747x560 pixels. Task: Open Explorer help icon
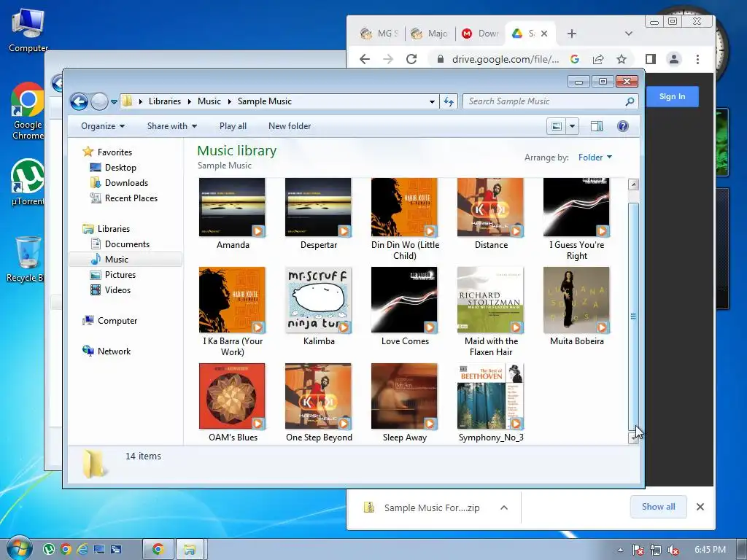click(623, 126)
